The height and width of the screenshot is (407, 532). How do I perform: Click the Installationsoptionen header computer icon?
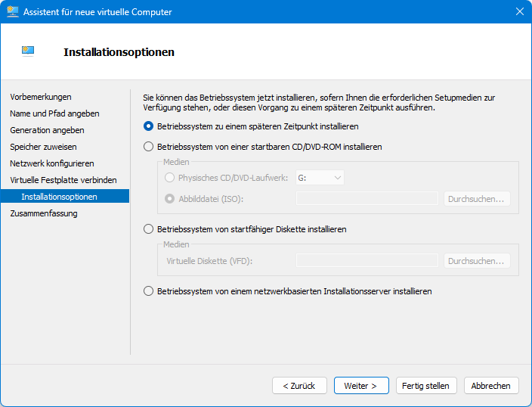[x=28, y=51]
